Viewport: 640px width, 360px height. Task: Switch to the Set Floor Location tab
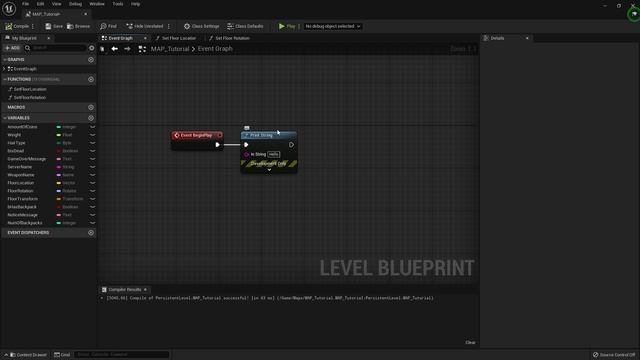[179, 38]
